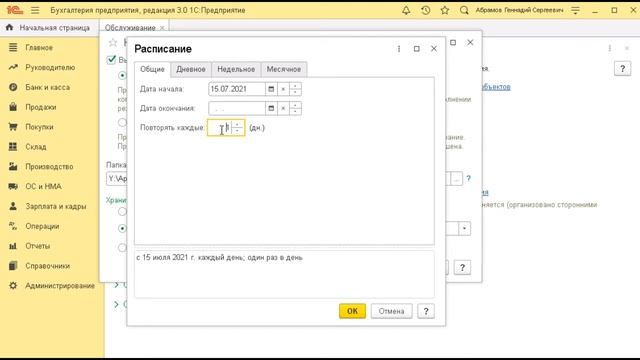Image resolution: width=640 pixels, height=360 pixels.
Task: Click the schedule summary text 'с 15 июля 2021'
Action: (220, 258)
